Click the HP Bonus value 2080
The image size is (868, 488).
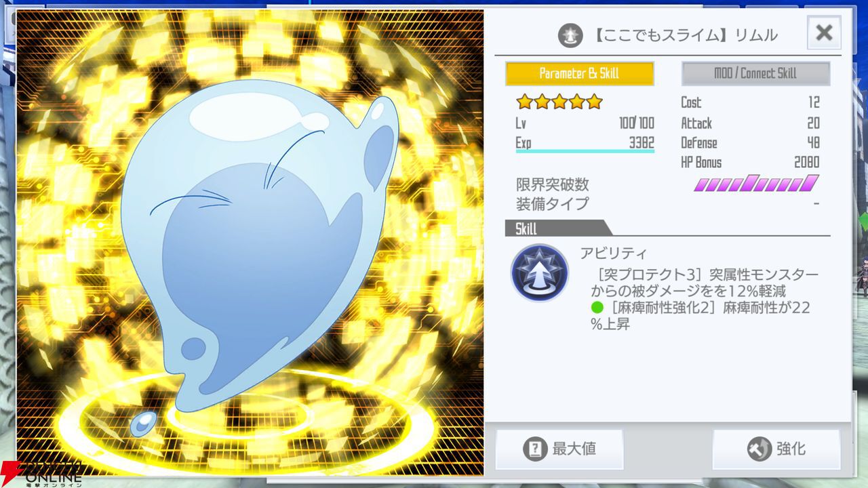807,163
